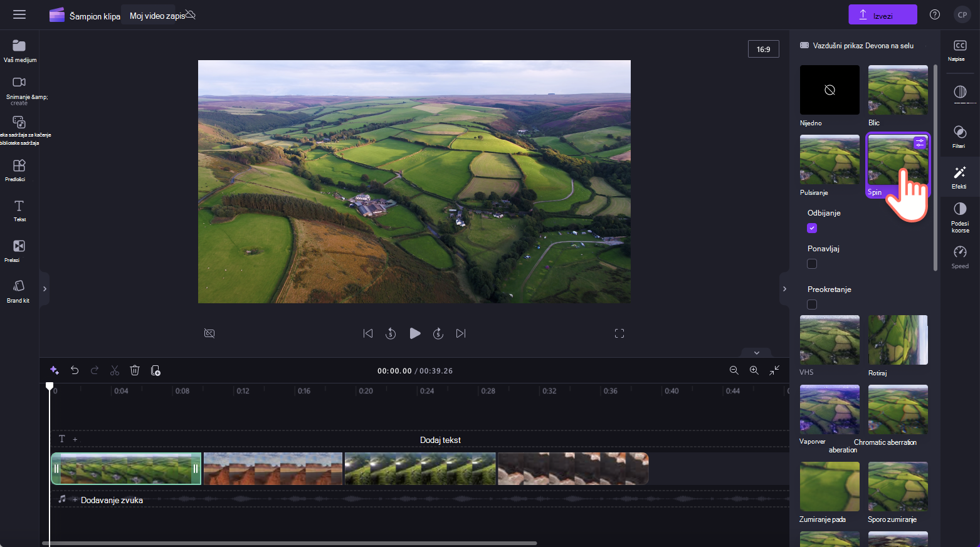Open the CP account avatar
The height and width of the screenshot is (547, 980).
962,14
